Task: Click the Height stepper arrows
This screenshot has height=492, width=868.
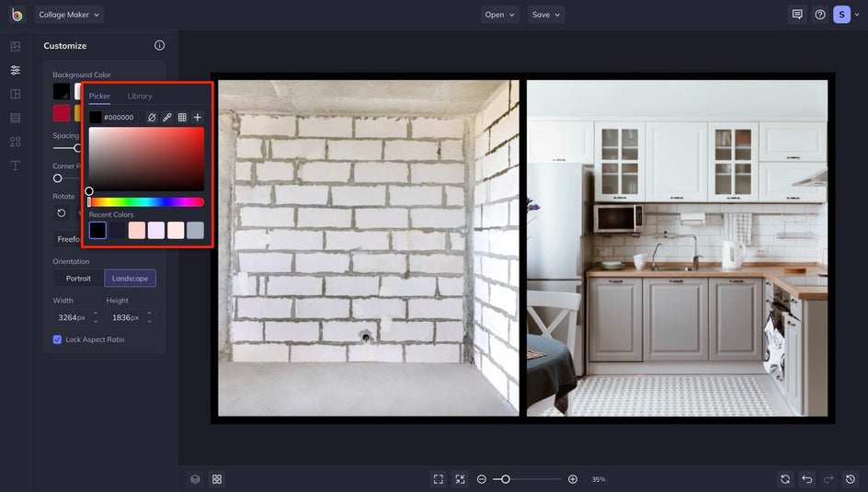Action: point(150,317)
